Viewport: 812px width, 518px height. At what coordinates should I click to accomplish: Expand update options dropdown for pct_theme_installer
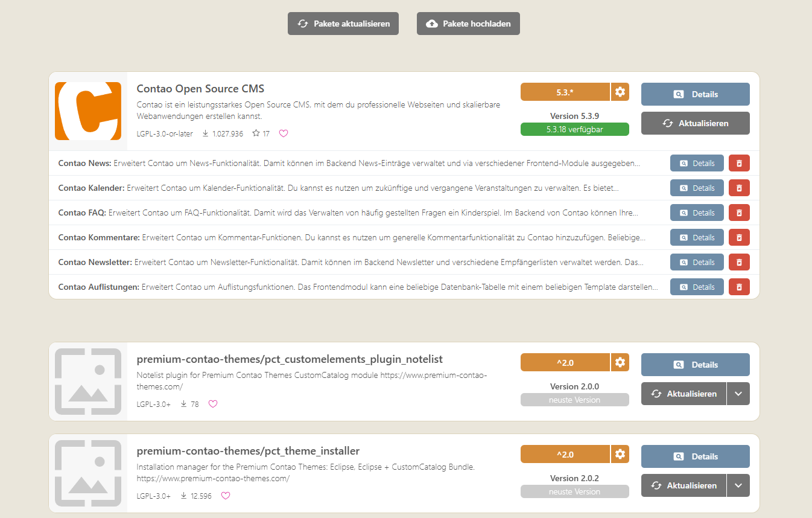[738, 485]
